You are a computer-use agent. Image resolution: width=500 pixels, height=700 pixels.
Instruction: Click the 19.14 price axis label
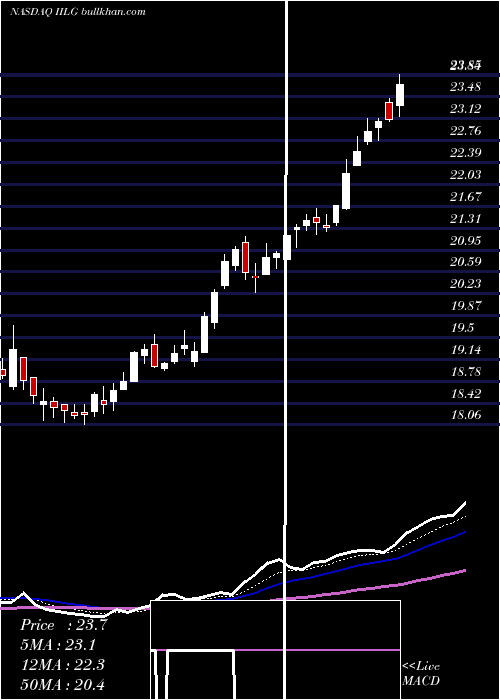(466, 350)
